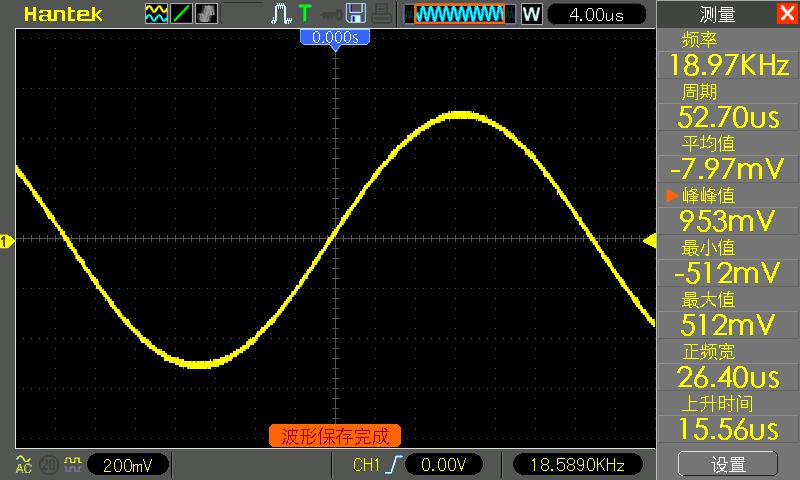Click the green diagonal line icon
The height and width of the screenshot is (480, 800).
pos(181,14)
